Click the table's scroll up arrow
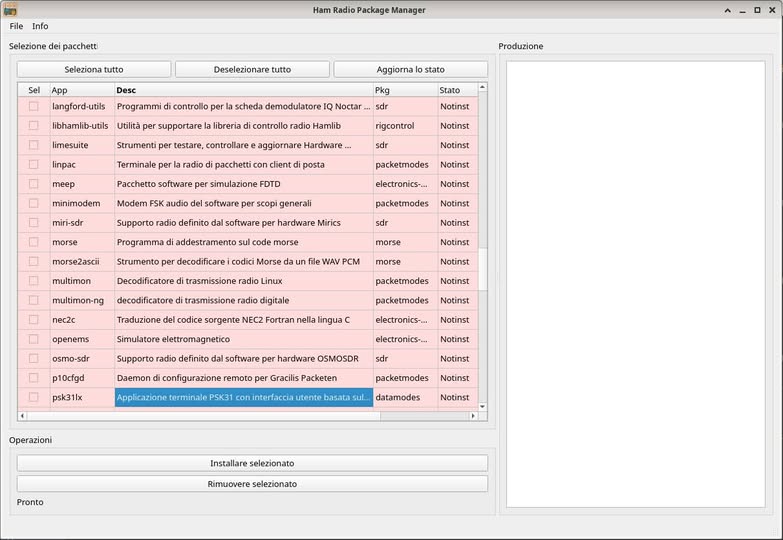This screenshot has width=783, height=540. pyautogui.click(x=482, y=87)
